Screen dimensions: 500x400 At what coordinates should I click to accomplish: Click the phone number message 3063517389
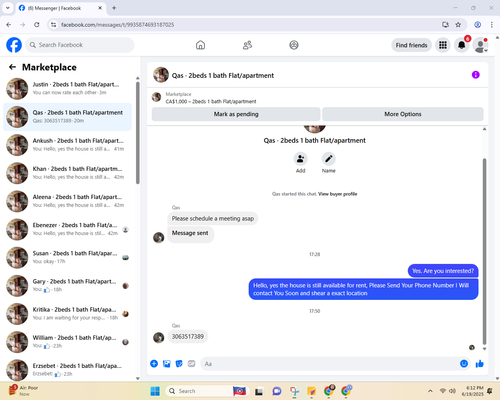point(188,336)
